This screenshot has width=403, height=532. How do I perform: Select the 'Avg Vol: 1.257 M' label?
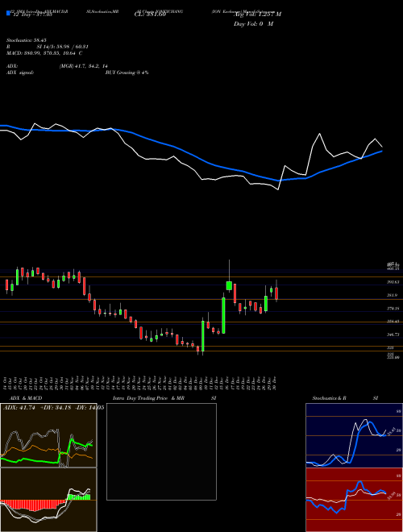click(257, 15)
